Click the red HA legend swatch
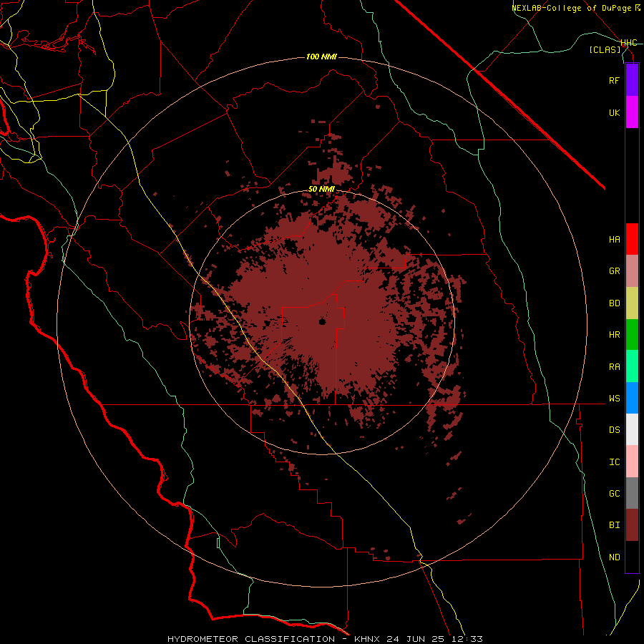This screenshot has width=644, height=644. coord(632,239)
